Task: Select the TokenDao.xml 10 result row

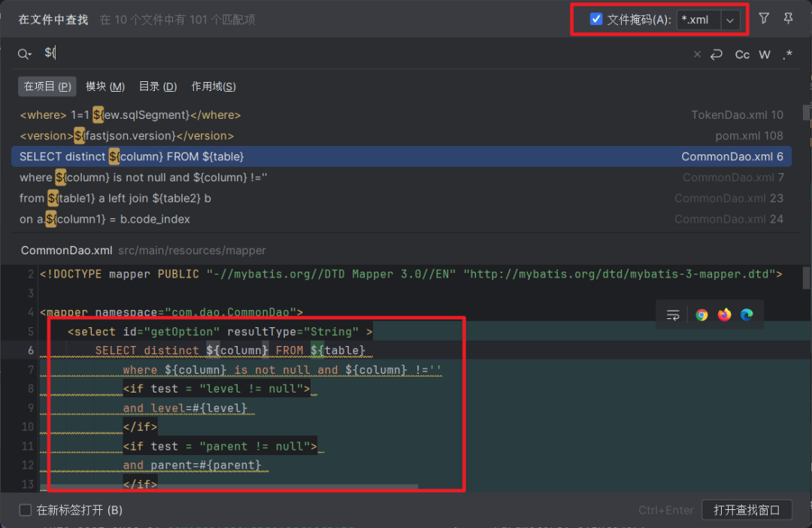Action: (x=401, y=115)
